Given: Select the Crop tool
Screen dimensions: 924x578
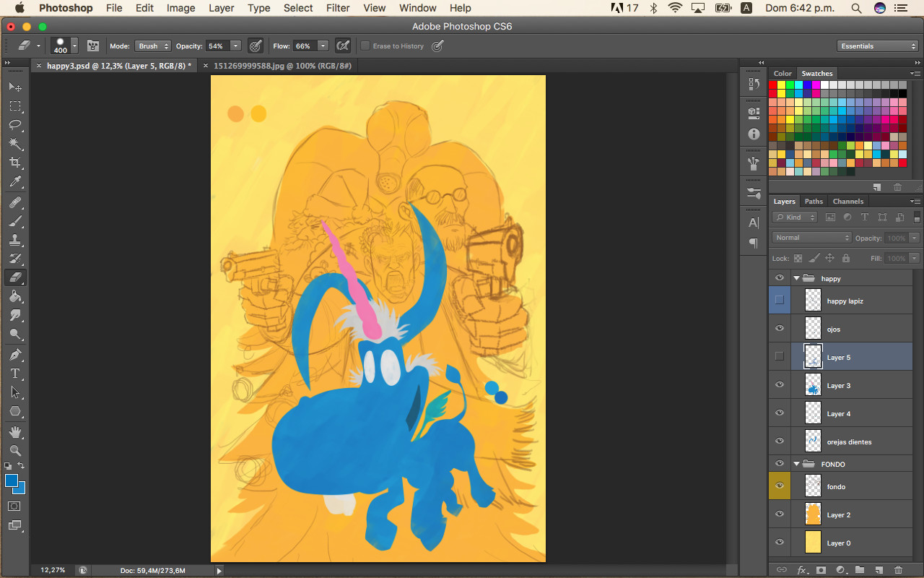Looking at the screenshot, I should 15,163.
